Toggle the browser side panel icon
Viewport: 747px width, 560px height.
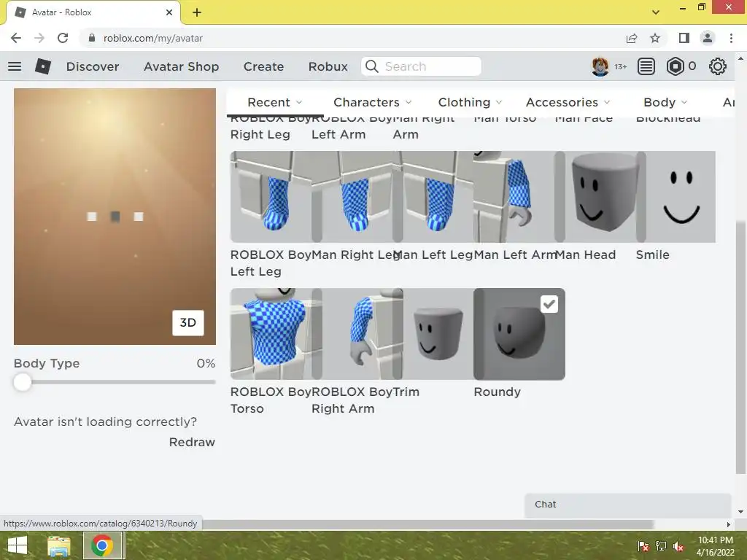click(684, 38)
